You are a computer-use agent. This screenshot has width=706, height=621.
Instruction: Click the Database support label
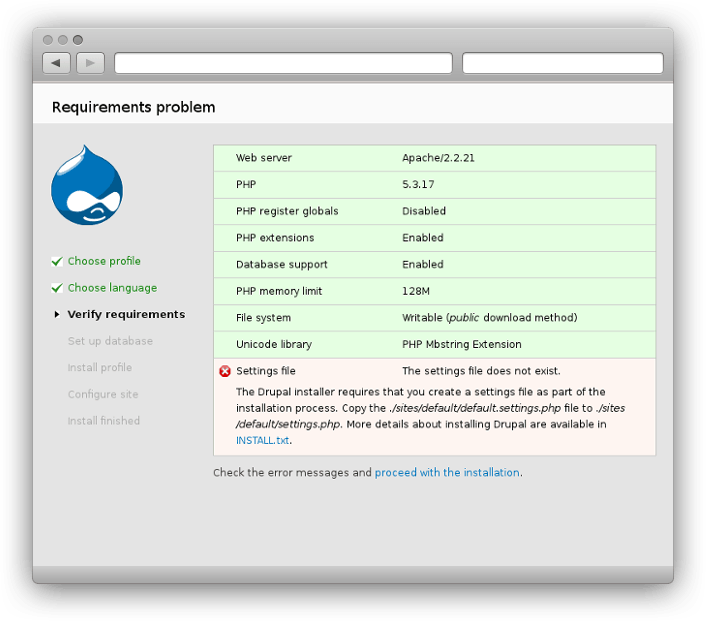282,264
